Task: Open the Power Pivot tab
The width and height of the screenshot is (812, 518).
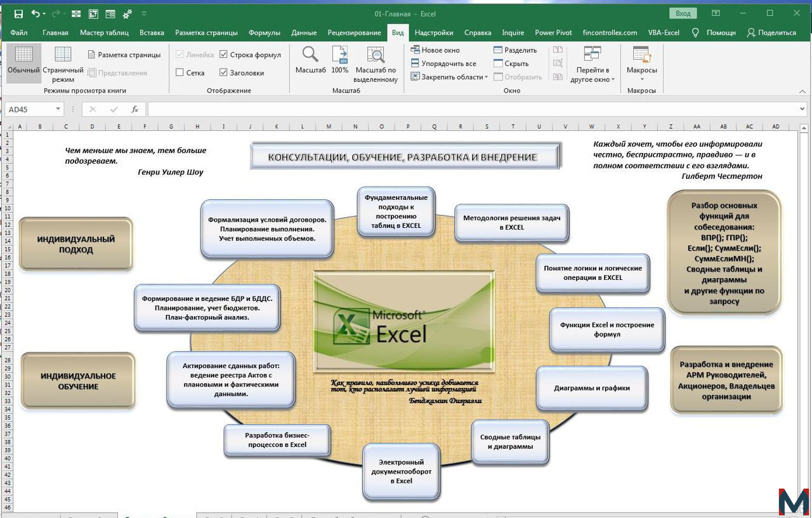Action: click(553, 32)
